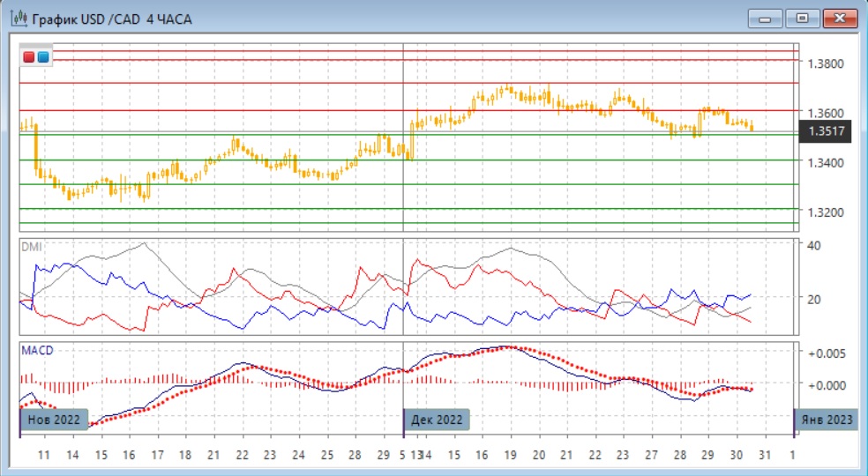The width and height of the screenshot is (868, 476).
Task: Minimize the USD/CAD chart window
Action: point(765,19)
